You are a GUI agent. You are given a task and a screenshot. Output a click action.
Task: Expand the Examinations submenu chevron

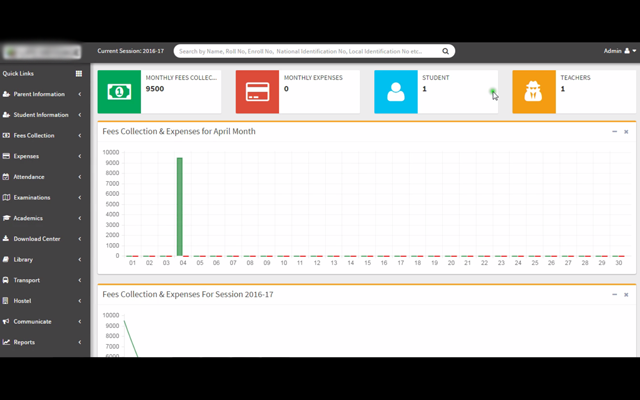tap(80, 197)
